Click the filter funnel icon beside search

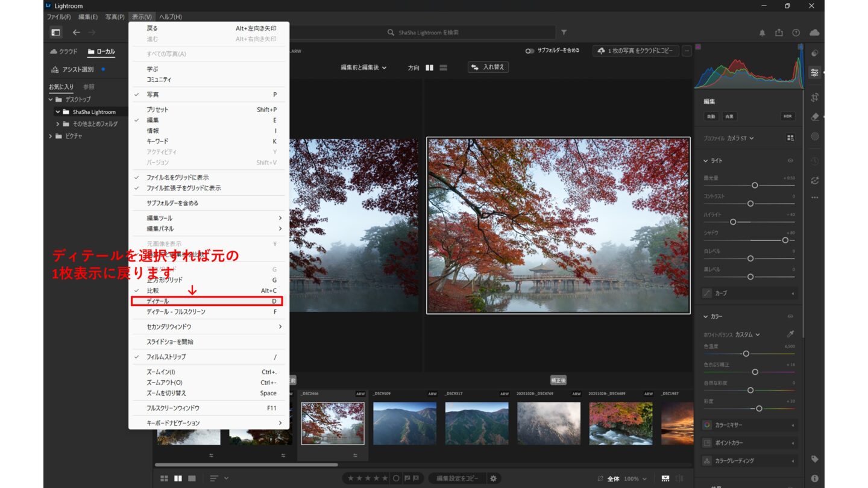(564, 33)
